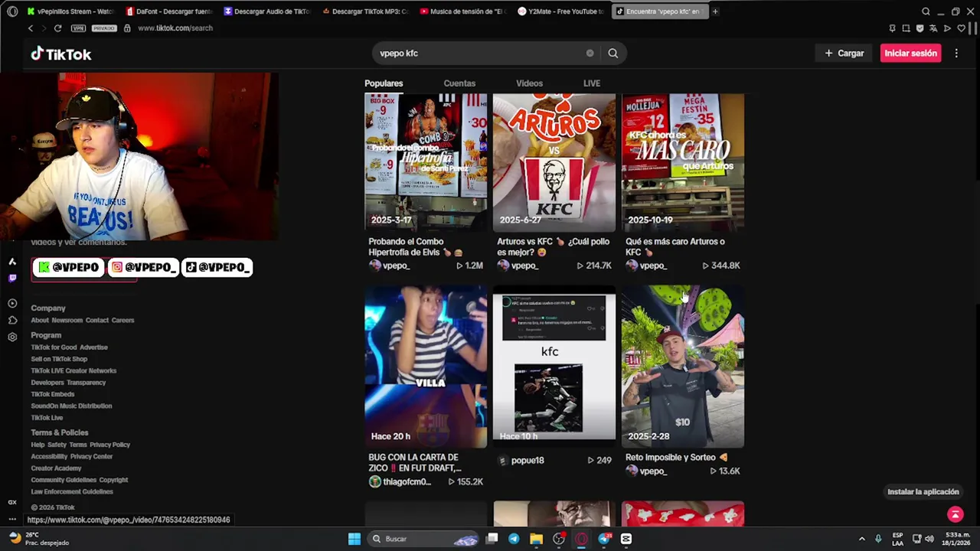Open the Combo Hipertrofia de Elvis video

coord(426,162)
